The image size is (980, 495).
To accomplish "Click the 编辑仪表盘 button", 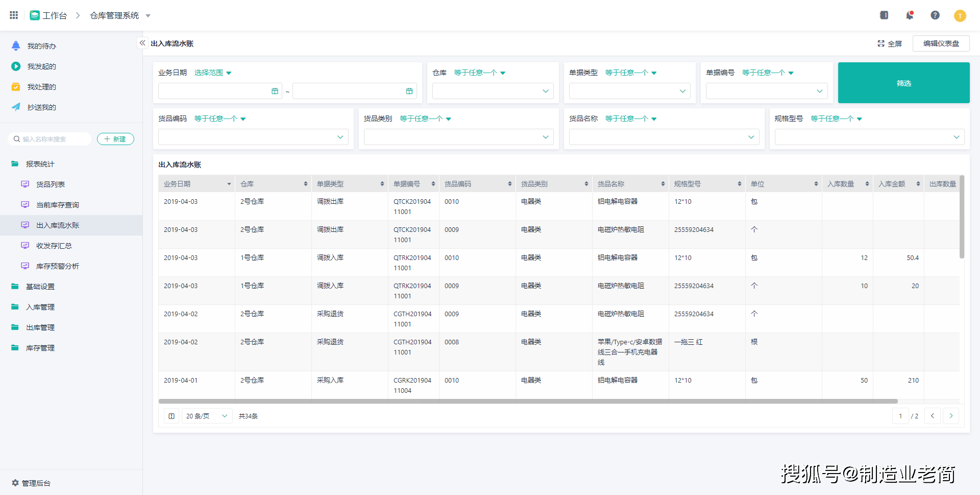I will click(941, 43).
